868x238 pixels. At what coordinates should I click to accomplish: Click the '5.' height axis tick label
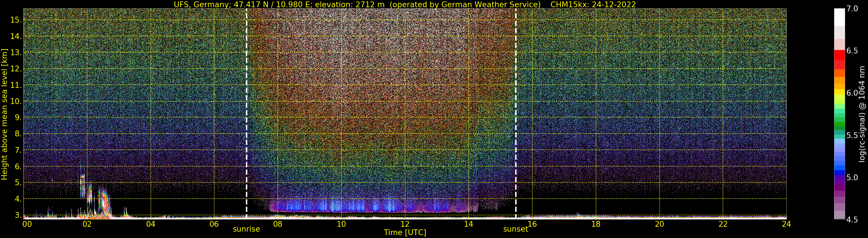click(18, 183)
